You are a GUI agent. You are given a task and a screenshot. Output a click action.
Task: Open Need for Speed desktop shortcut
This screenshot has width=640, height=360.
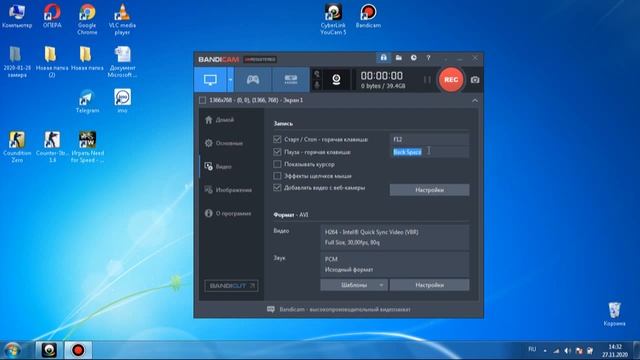pos(87,147)
